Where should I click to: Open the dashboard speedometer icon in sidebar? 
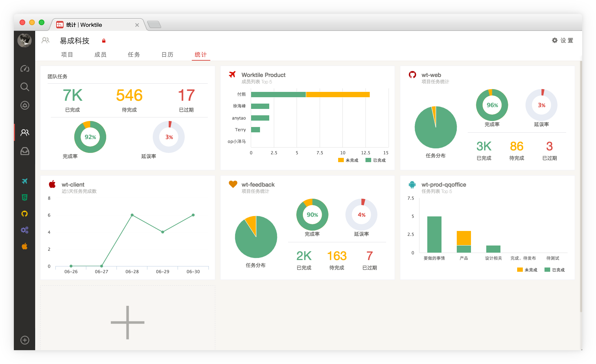click(x=25, y=68)
